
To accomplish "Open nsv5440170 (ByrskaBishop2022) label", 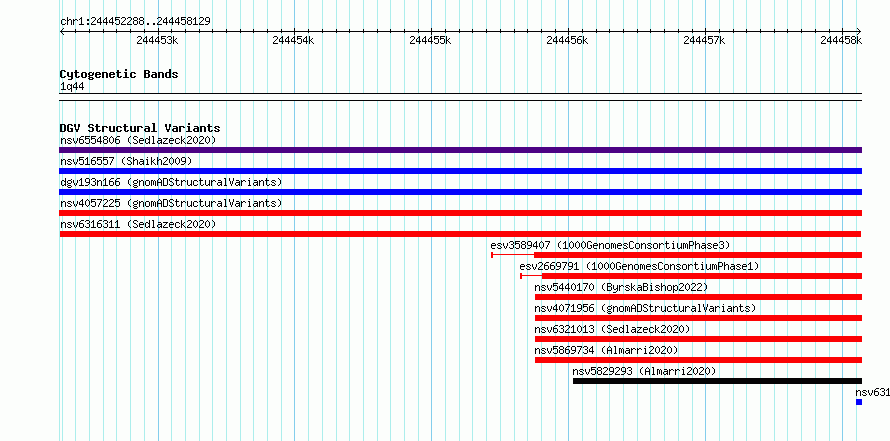I will [621, 287].
